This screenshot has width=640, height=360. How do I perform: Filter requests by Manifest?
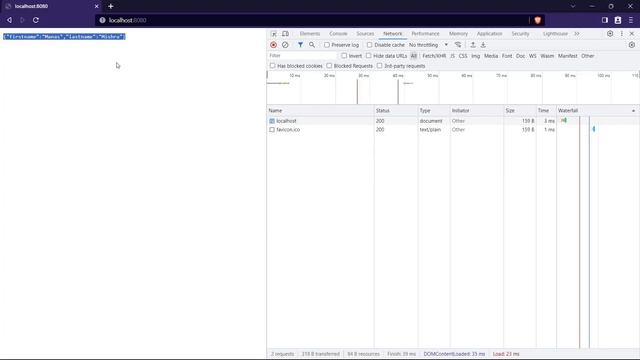pyautogui.click(x=568, y=56)
